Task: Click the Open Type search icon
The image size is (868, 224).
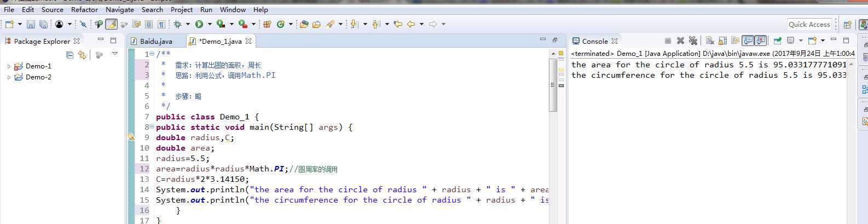Action: tap(99, 24)
